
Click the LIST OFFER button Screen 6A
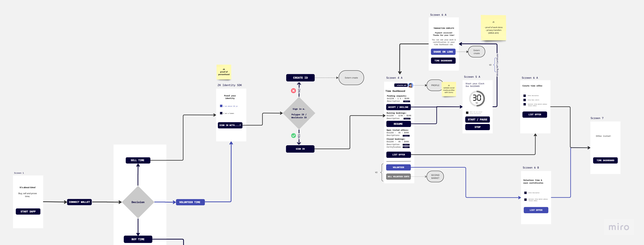[x=536, y=114]
